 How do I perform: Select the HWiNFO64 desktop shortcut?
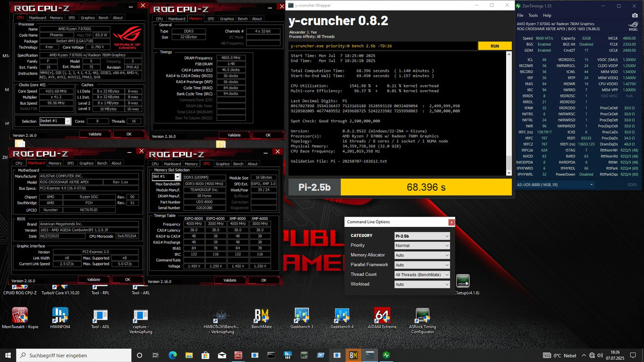point(60,318)
